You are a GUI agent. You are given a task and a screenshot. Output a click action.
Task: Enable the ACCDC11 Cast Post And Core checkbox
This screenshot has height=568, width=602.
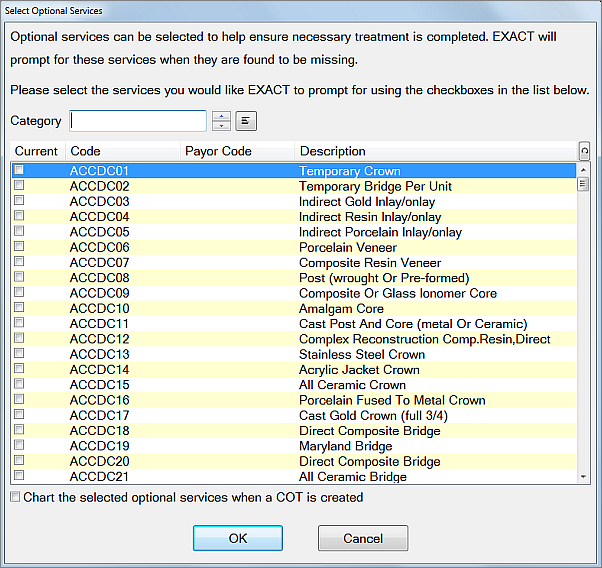(x=19, y=323)
